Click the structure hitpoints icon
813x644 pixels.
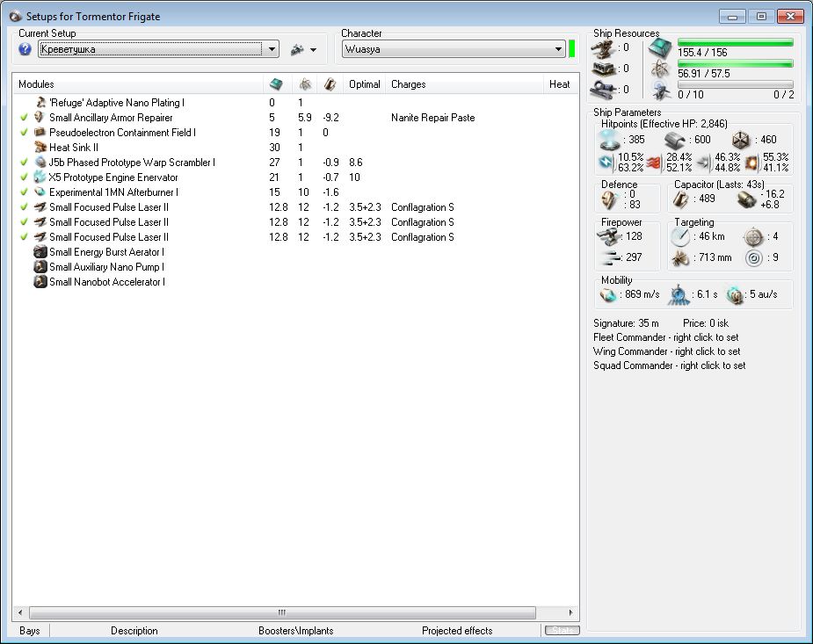[x=742, y=139]
